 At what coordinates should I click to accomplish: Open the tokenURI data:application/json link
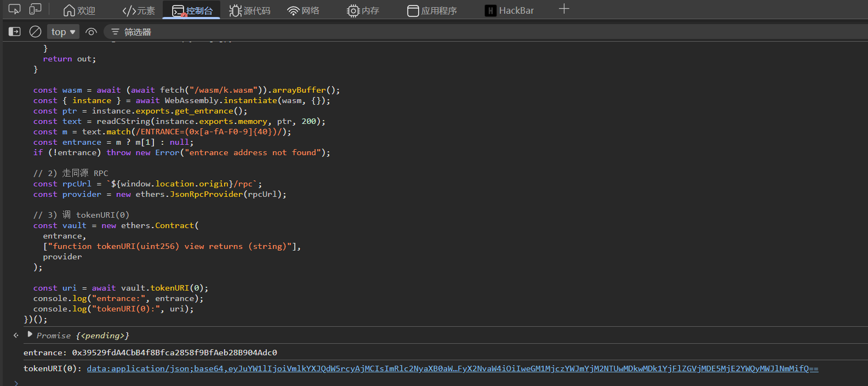[x=452, y=368]
